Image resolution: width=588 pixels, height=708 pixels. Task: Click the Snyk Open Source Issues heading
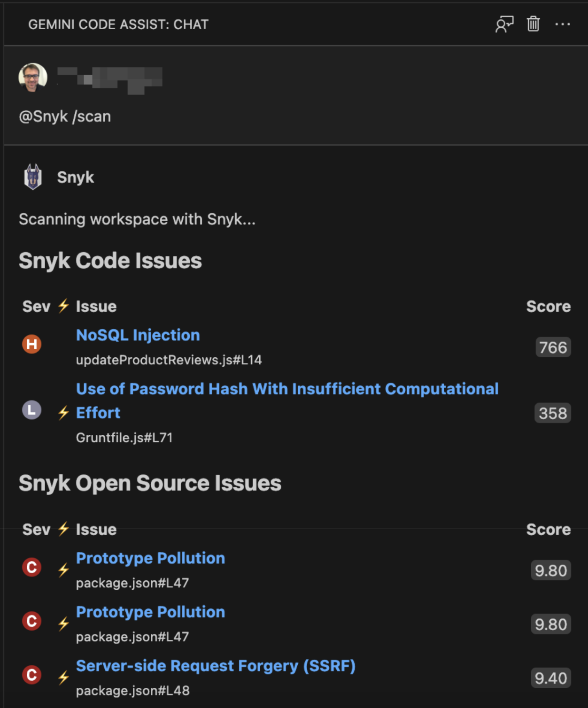150,483
